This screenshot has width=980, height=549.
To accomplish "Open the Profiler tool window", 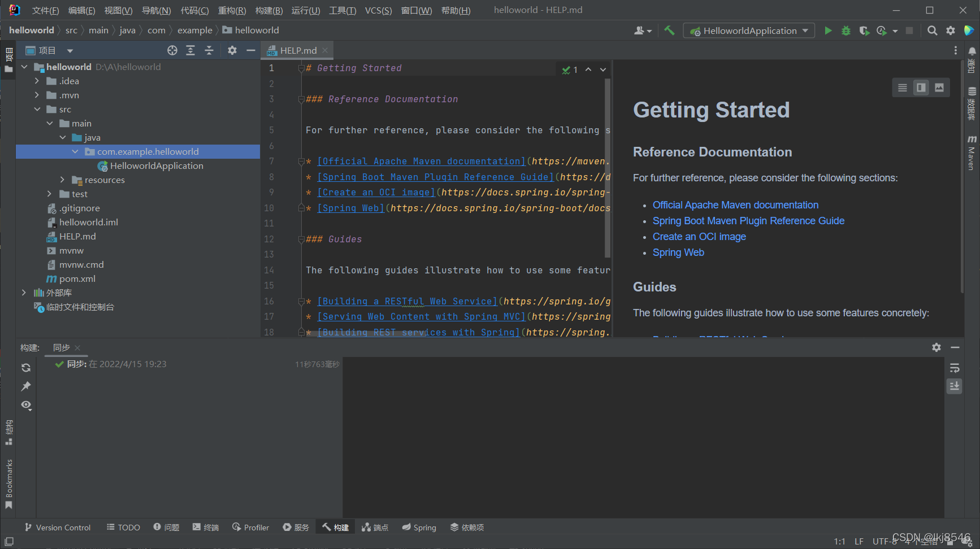I will point(250,527).
